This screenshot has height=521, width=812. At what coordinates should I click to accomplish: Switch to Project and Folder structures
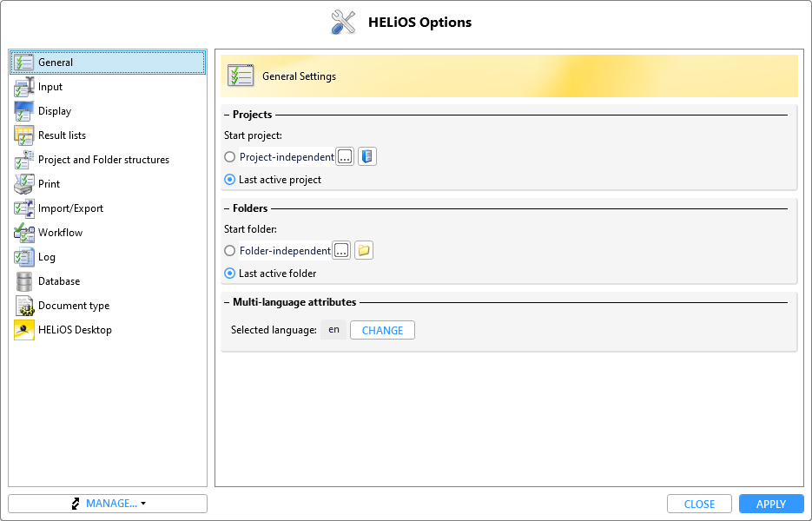point(103,160)
